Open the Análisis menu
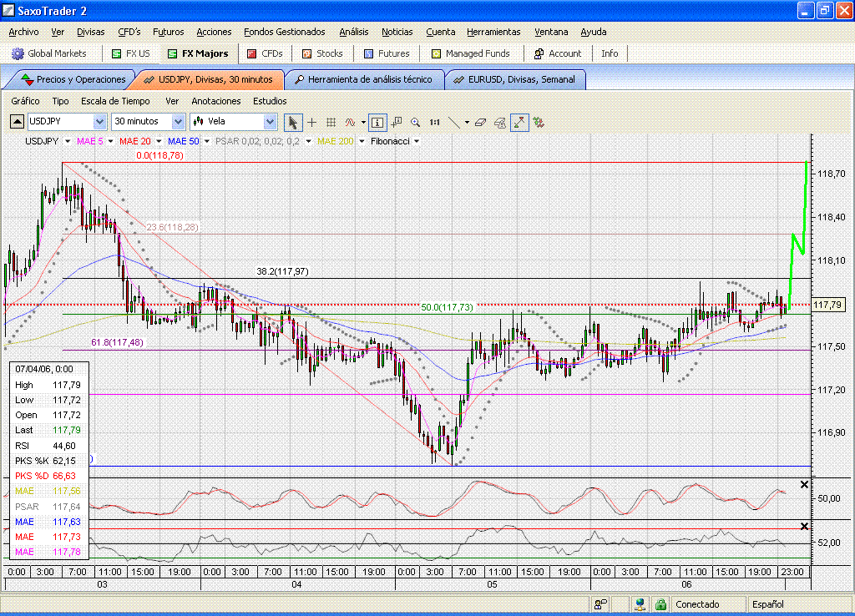 (354, 33)
